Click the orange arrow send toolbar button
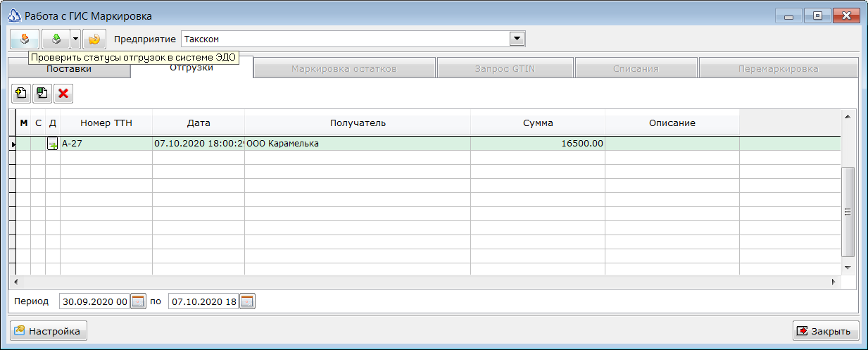 [x=94, y=39]
